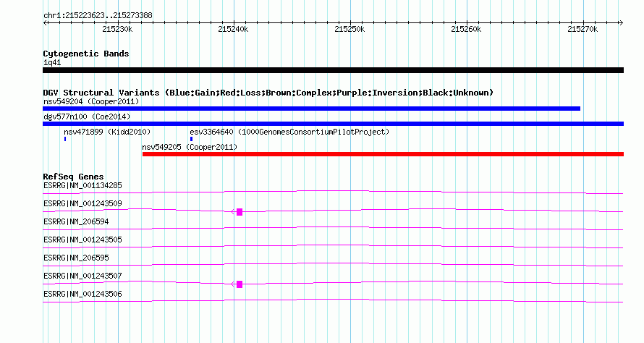Image resolution: width=644 pixels, height=343 pixels.
Task: Click the 215260k ruler tick label
Action: 466,29
